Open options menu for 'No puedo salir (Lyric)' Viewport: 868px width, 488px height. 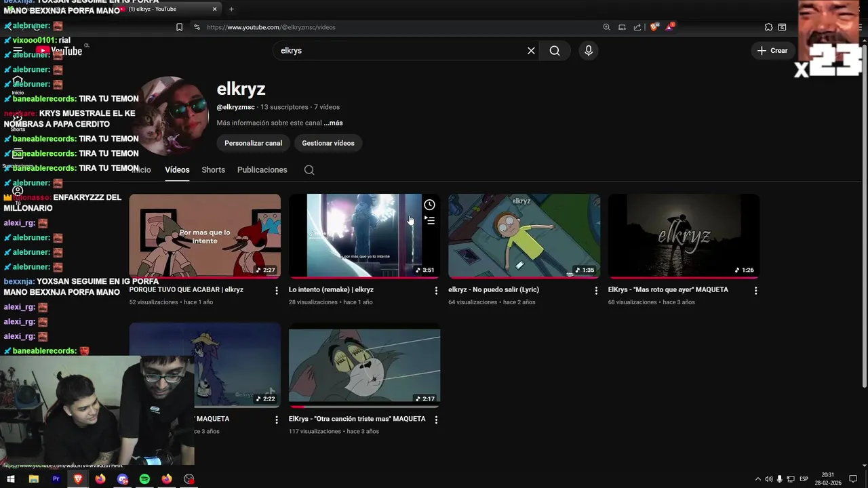(x=596, y=290)
